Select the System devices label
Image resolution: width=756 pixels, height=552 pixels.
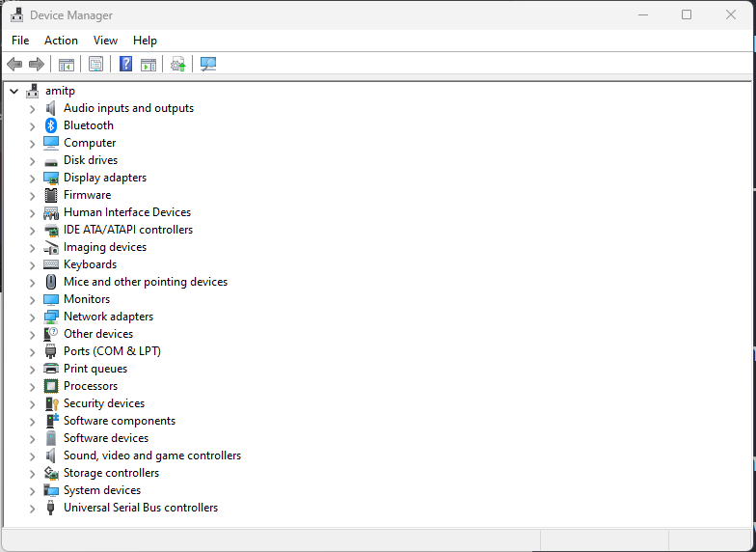[x=102, y=490]
